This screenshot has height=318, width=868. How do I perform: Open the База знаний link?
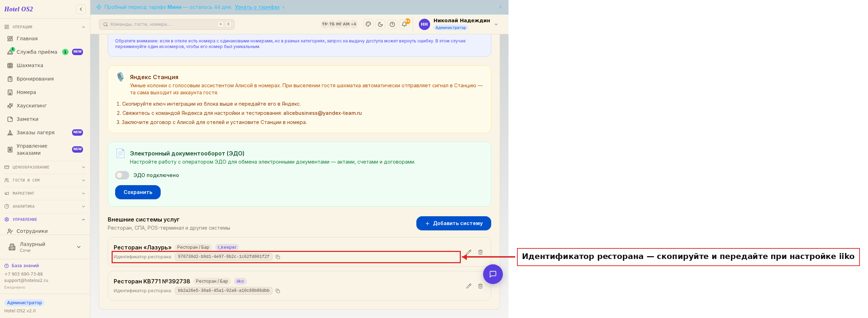click(22, 266)
